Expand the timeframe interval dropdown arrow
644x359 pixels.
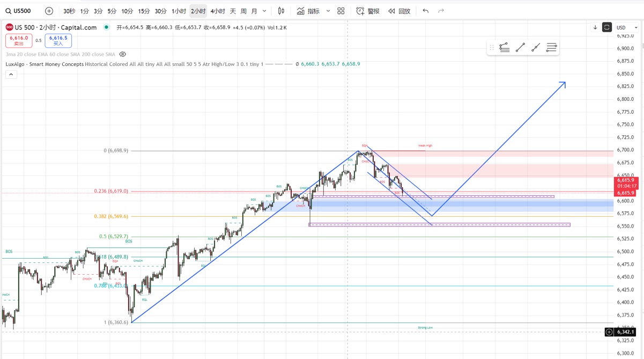(264, 11)
